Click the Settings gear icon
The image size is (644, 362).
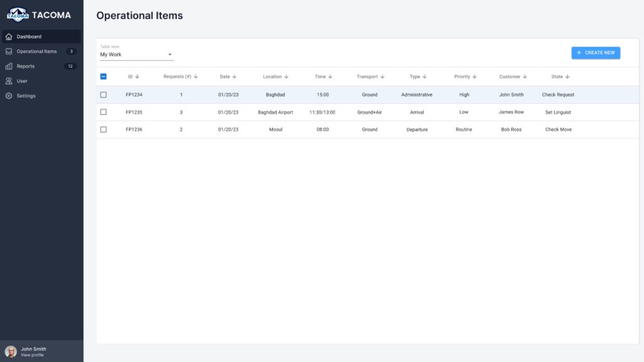point(9,96)
